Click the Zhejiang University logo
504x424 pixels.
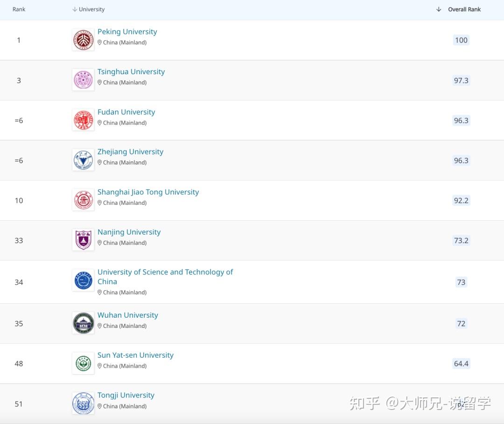pos(83,160)
